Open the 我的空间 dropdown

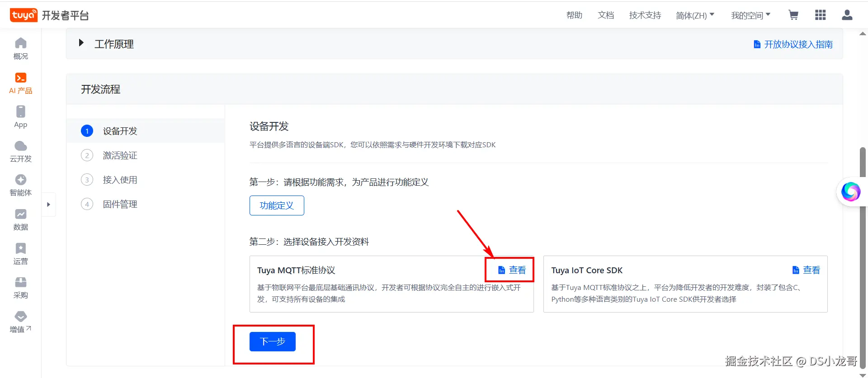tap(751, 15)
